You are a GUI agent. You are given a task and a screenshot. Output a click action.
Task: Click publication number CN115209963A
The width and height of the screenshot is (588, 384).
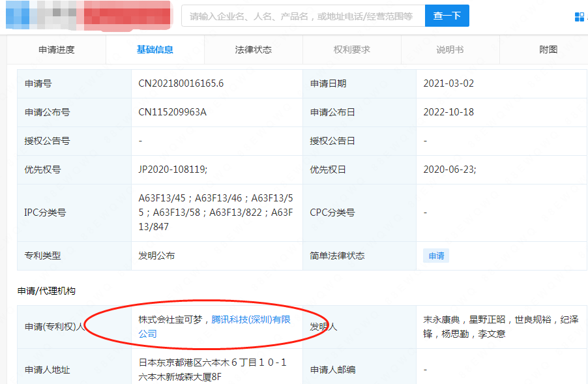pos(172,112)
